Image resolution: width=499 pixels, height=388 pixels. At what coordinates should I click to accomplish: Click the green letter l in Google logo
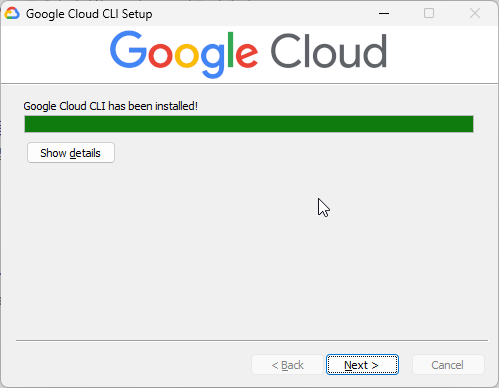230,50
